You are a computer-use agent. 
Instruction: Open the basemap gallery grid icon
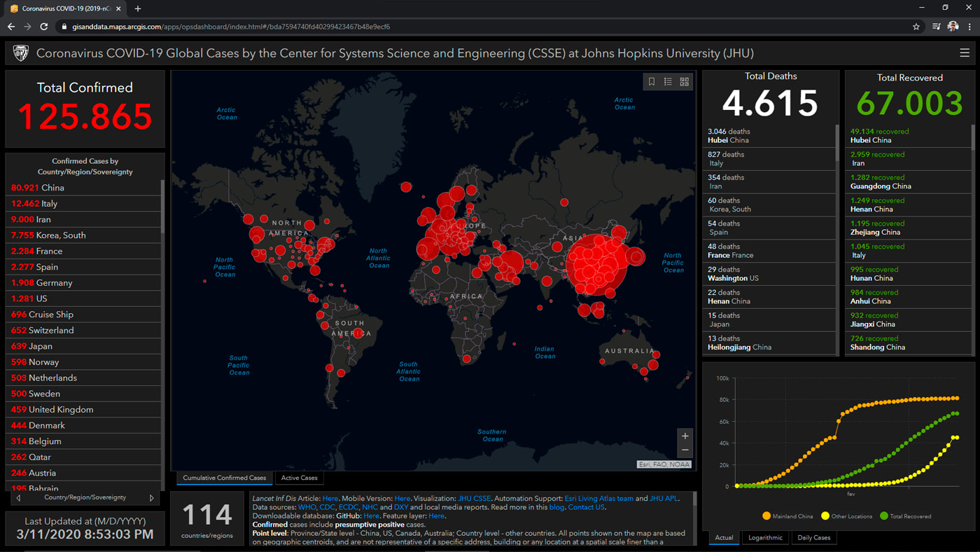[x=685, y=82]
